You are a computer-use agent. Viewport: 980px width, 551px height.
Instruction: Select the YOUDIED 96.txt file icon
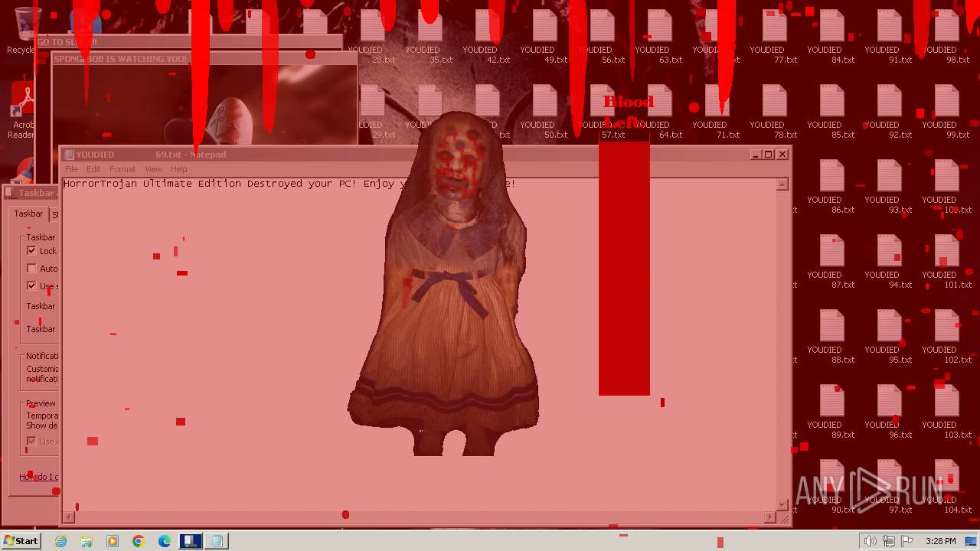(888, 412)
